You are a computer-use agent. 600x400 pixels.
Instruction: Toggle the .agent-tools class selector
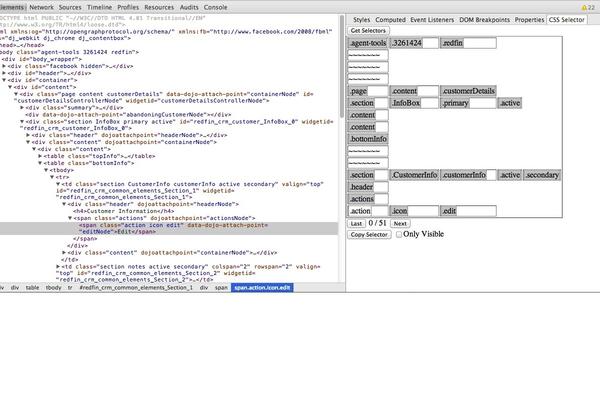(x=368, y=43)
